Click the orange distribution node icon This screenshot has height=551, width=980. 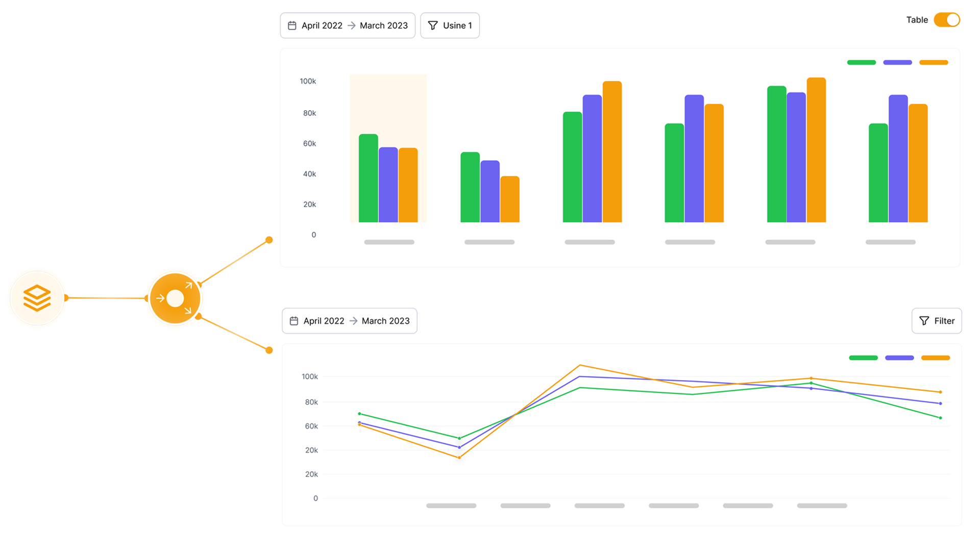(175, 298)
